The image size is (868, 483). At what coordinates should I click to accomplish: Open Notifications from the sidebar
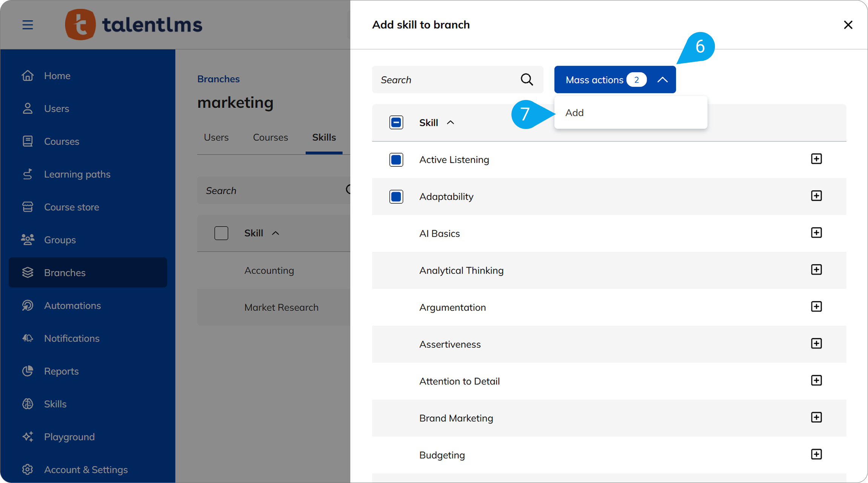point(88,338)
